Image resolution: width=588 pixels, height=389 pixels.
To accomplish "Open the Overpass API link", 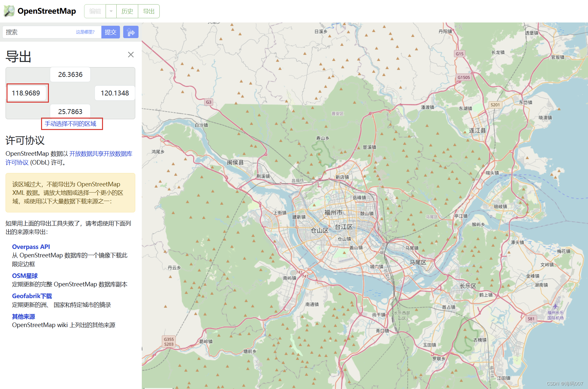I will click(x=31, y=247).
